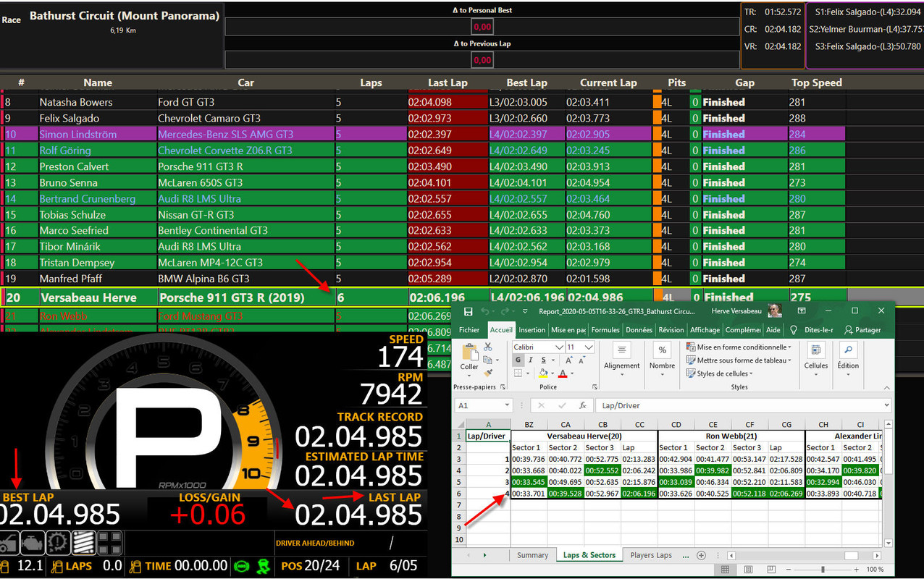Click the engine warning icon in dashboard
This screenshot has height=579, width=924.
(x=31, y=542)
